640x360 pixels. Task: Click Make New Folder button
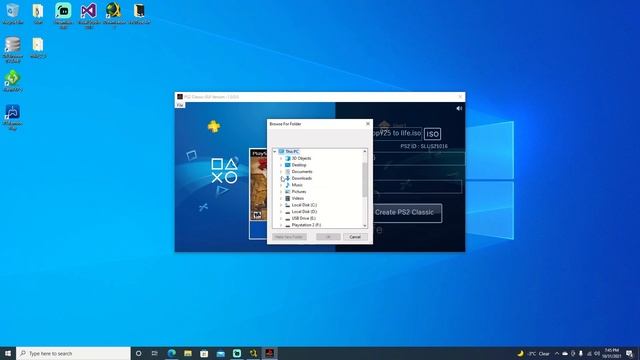tap(289, 237)
